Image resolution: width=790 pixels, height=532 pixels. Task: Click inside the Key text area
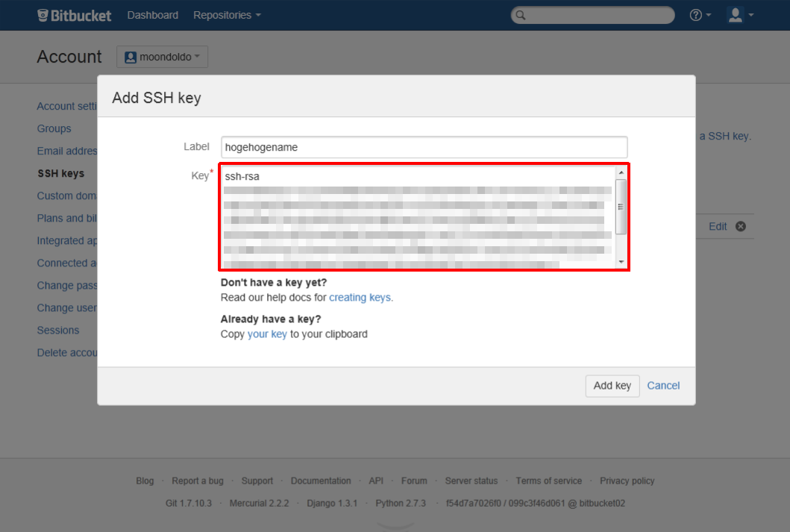click(x=418, y=216)
